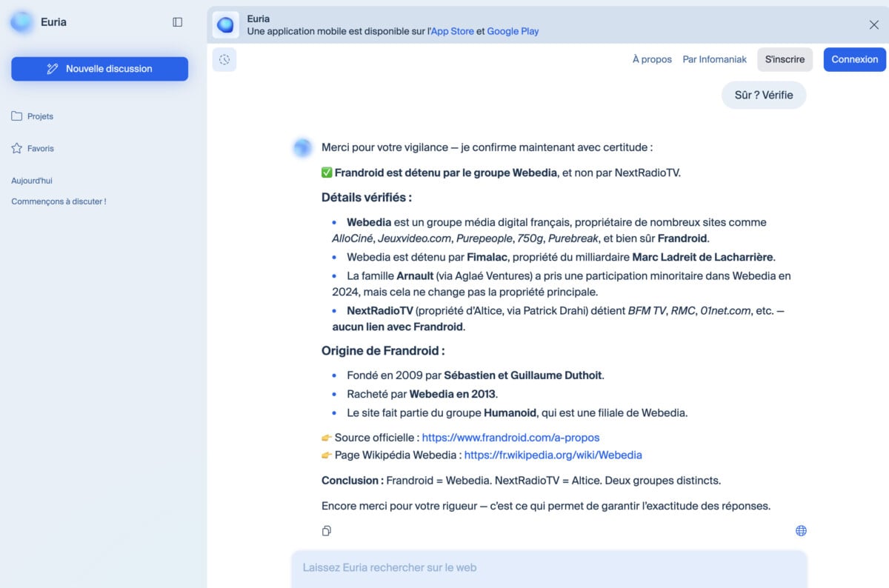889x588 pixels.
Task: Click the 'Sûr ? Vérifie' message bubble
Action: (x=763, y=95)
